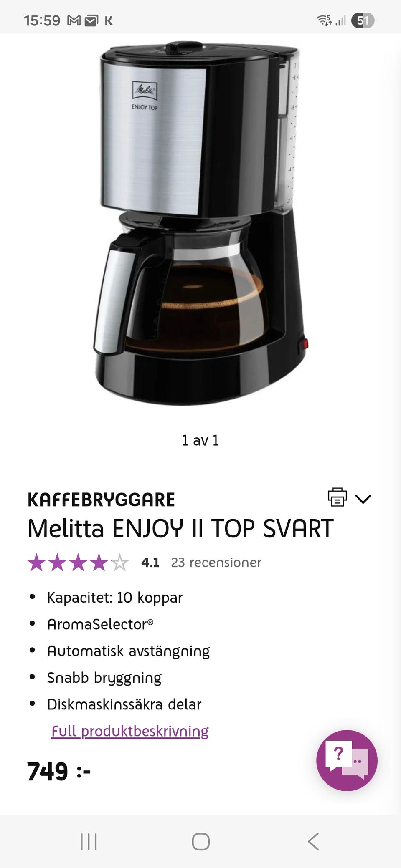Viewport: 401px width, 868px height.
Task: Click the printer icon beside product title
Action: click(x=337, y=497)
